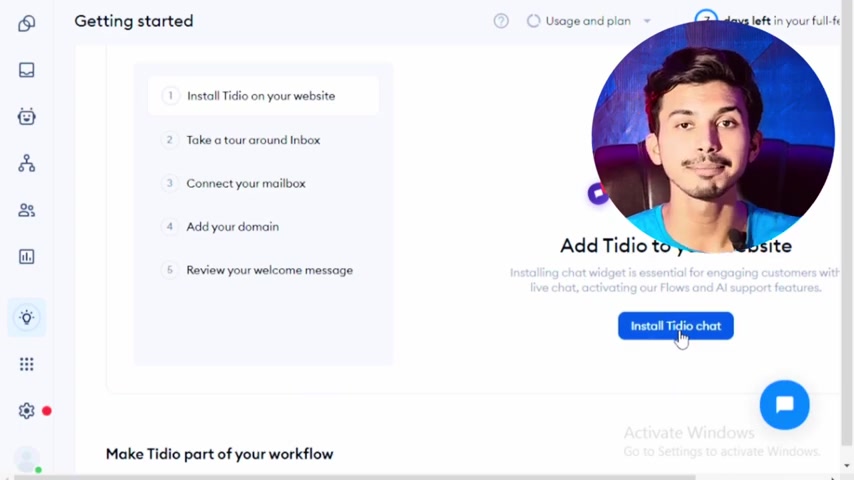Select step Add your domain
This screenshot has width=854, height=480.
pos(263,227)
